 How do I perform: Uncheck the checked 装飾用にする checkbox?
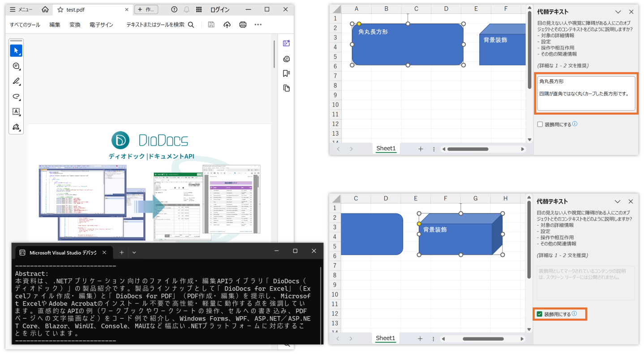[540, 314]
